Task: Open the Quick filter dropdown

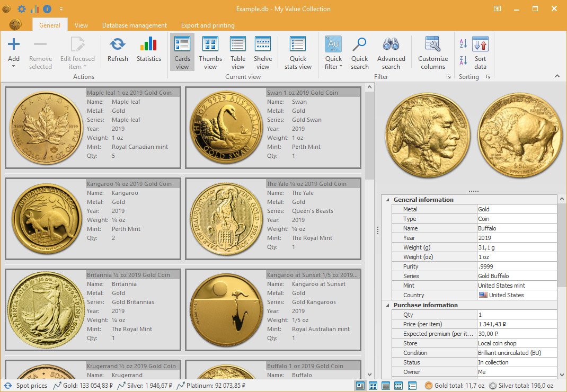Action: click(x=333, y=52)
